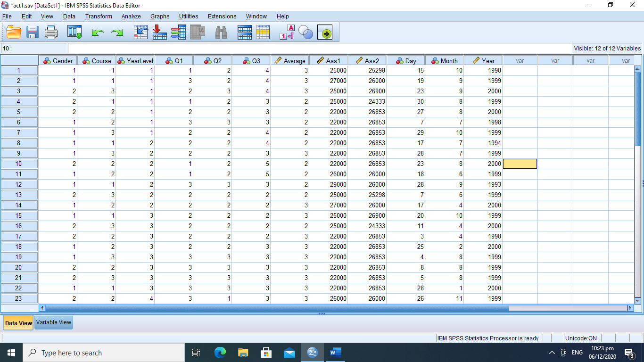The height and width of the screenshot is (362, 644).
Task: Open a data file from the toolbar
Action: coord(13,32)
